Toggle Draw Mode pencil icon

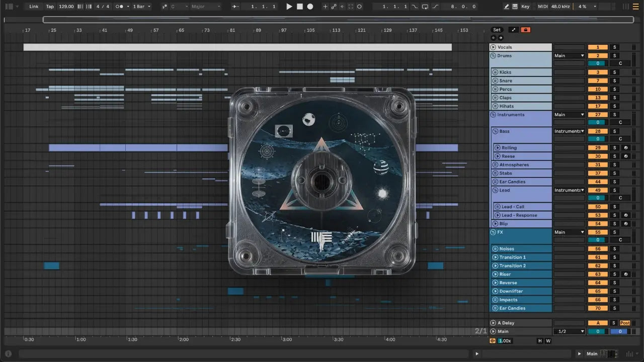click(507, 7)
